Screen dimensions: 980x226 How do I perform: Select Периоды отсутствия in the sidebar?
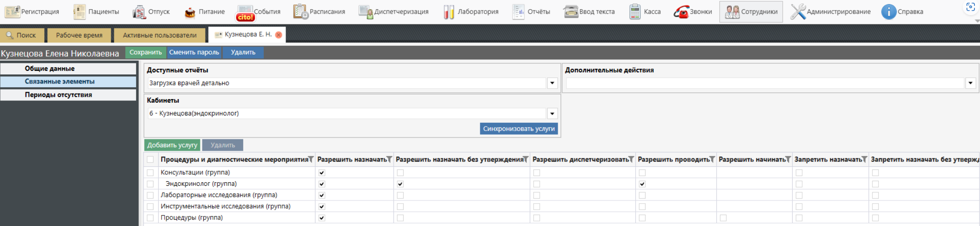pyautogui.click(x=58, y=95)
